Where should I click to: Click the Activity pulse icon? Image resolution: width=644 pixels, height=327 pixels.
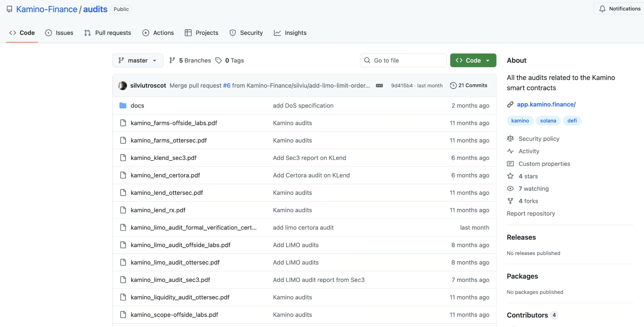pos(510,151)
